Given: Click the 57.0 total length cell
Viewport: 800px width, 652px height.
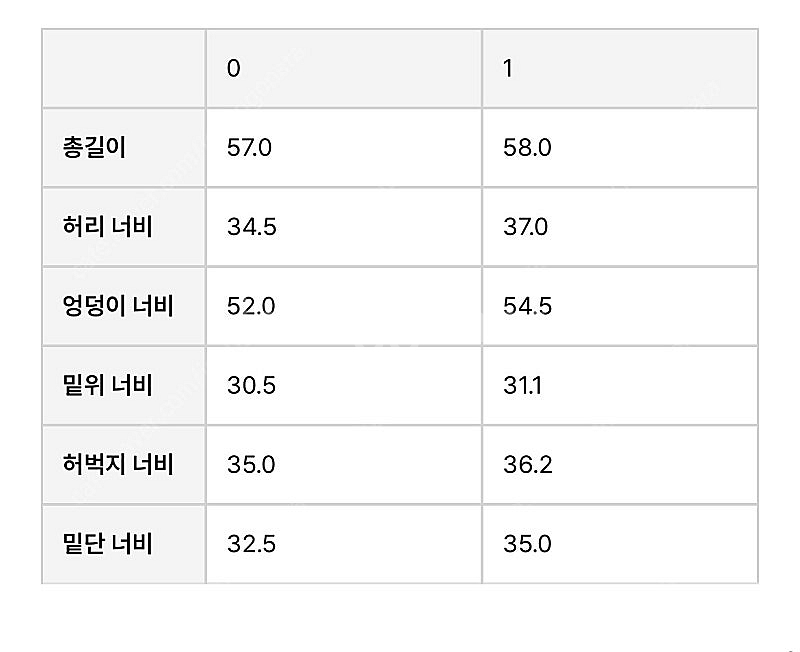Looking at the screenshot, I should click(x=250, y=148).
